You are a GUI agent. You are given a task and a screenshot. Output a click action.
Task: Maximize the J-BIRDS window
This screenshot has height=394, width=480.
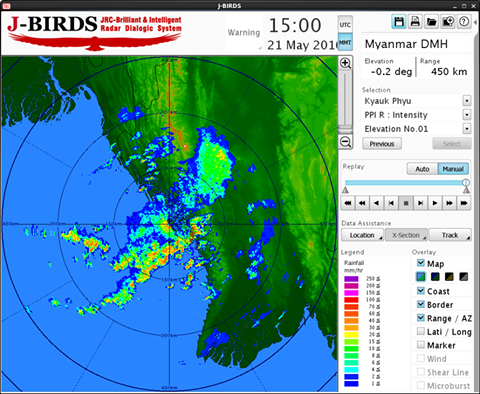(x=464, y=6)
